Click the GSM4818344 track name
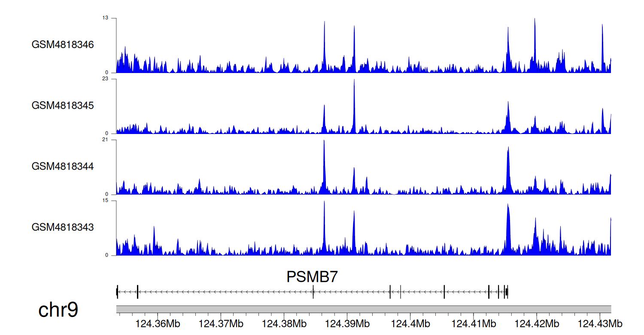The width and height of the screenshot is (644, 335). coord(63,166)
